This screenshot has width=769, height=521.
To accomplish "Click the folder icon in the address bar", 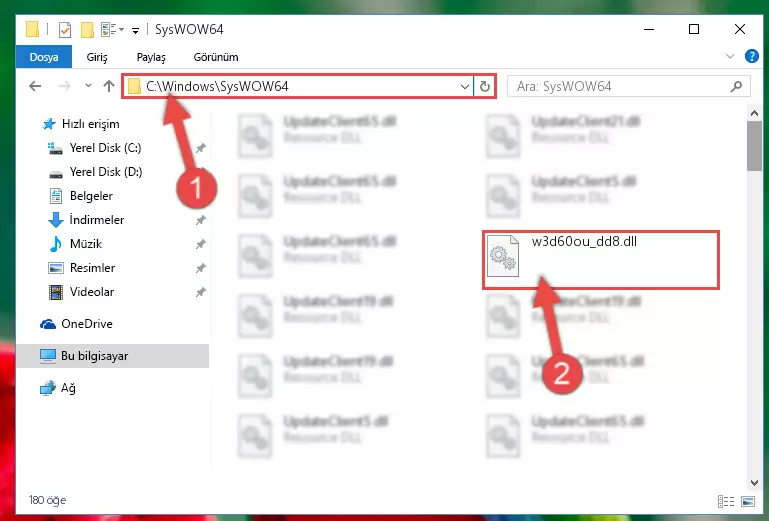I will [134, 87].
